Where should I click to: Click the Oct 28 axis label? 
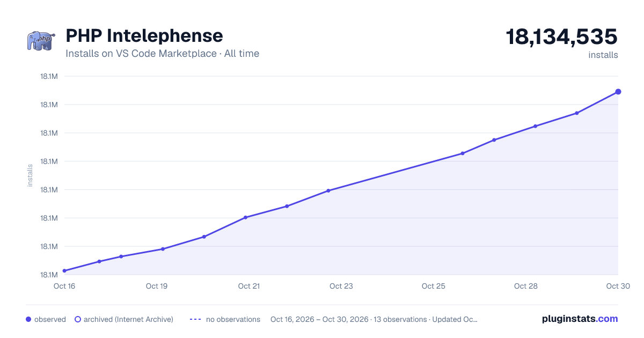[526, 286]
